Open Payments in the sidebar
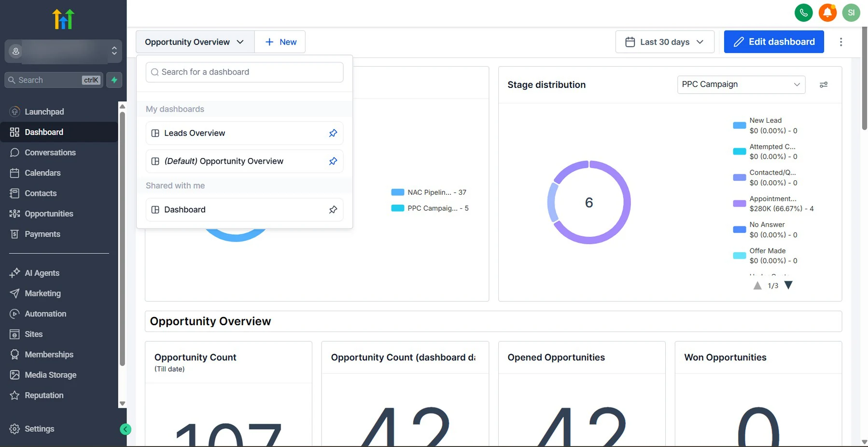868x447 pixels. click(x=59, y=234)
